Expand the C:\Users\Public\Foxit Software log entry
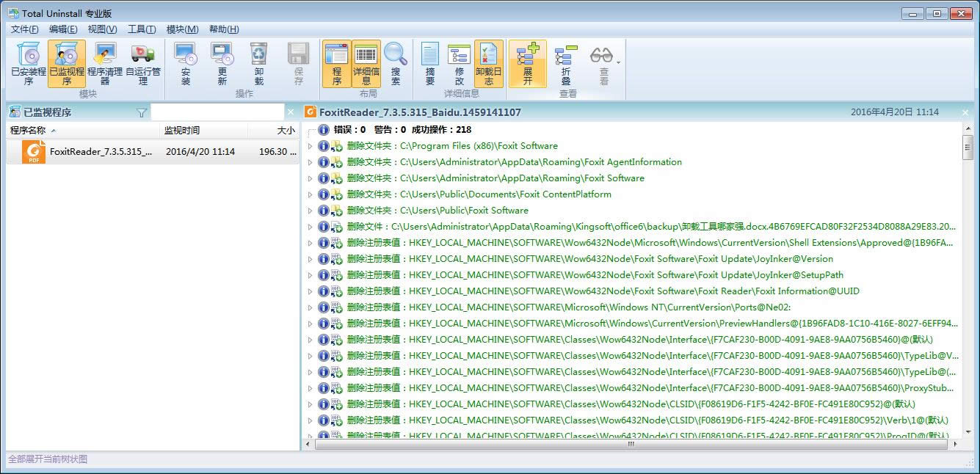Viewport: 980px width, 474px height. pos(310,211)
